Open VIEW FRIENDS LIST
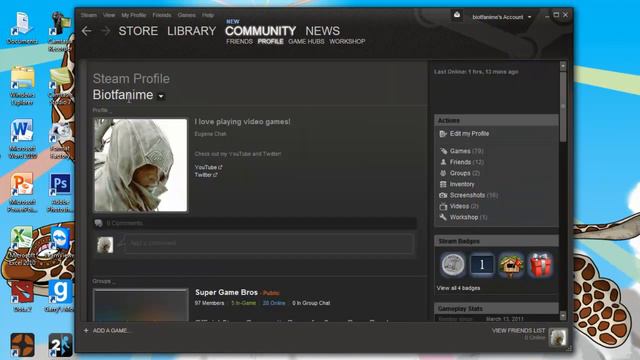Image resolution: width=640 pixels, height=360 pixels. click(x=518, y=331)
